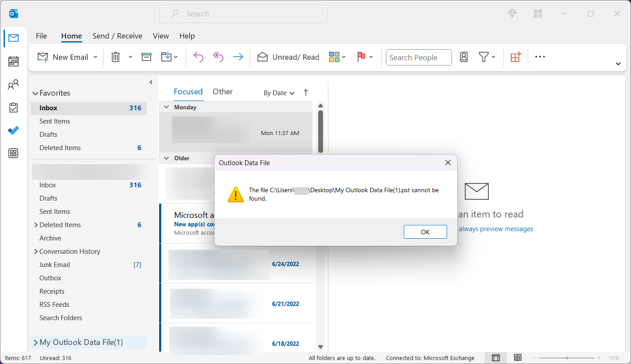Close the Outlook Data File dialog

coord(448,163)
